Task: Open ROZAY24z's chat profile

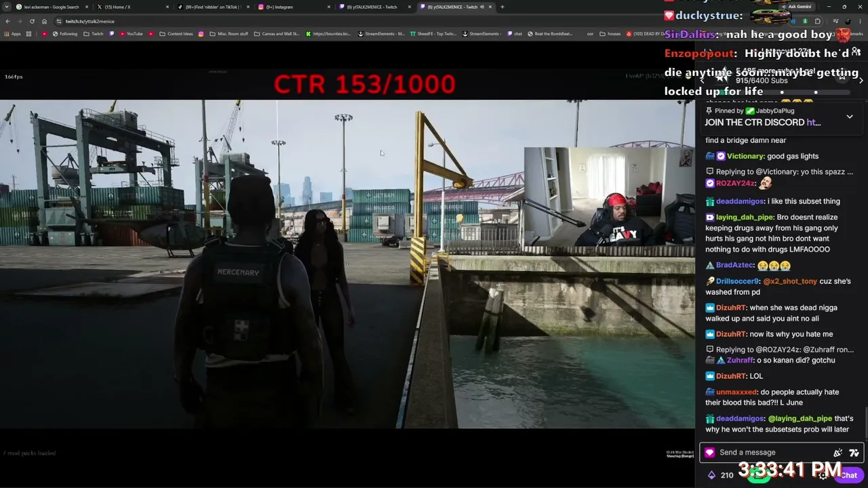Action: [x=735, y=183]
